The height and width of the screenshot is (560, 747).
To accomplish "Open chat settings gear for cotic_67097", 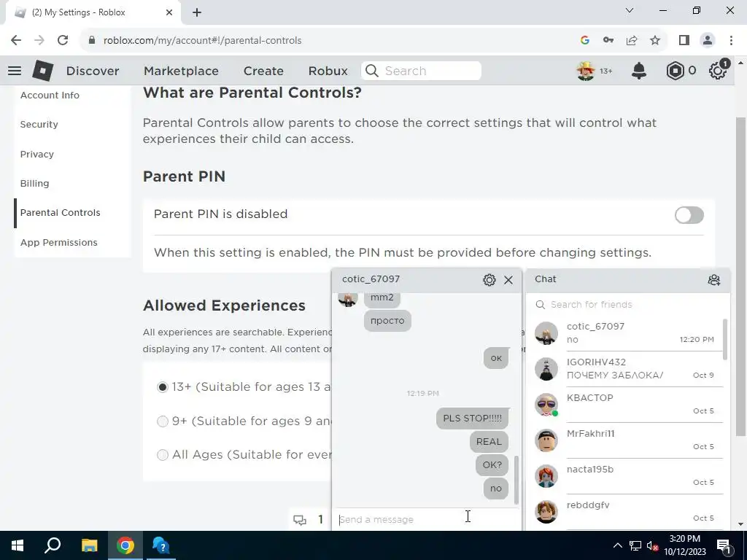I will click(x=489, y=280).
